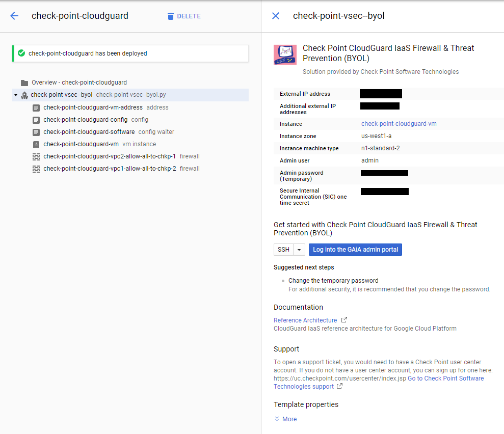Click the redacted Admin password value
Image resolution: width=504 pixels, height=434 pixels.
[384, 173]
